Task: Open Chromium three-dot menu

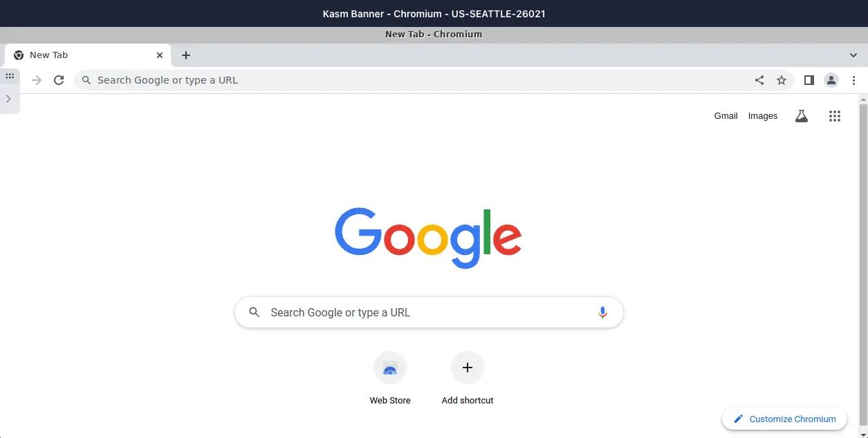Action: [x=854, y=80]
